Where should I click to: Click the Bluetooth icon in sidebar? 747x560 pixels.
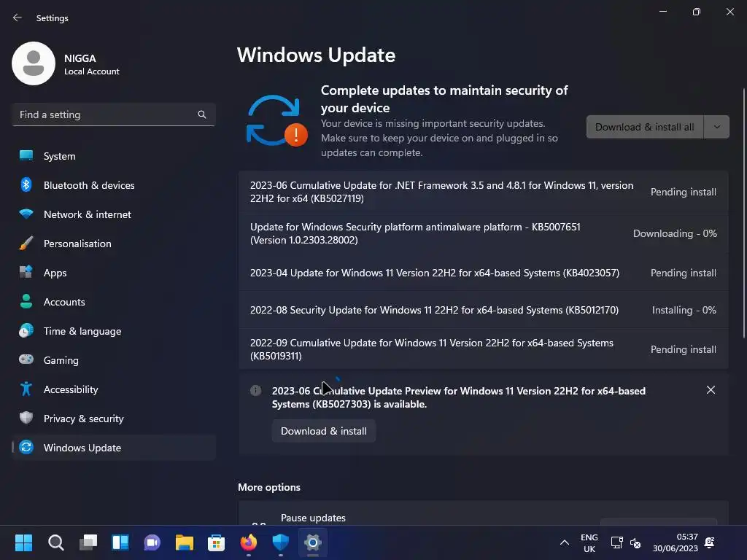coord(26,184)
